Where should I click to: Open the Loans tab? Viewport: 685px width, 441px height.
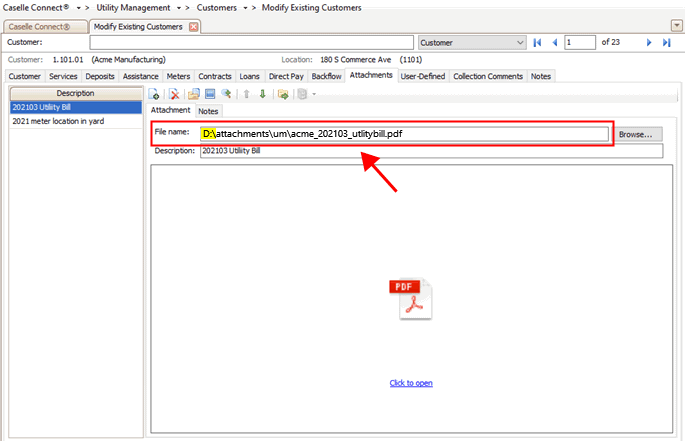pyautogui.click(x=249, y=76)
